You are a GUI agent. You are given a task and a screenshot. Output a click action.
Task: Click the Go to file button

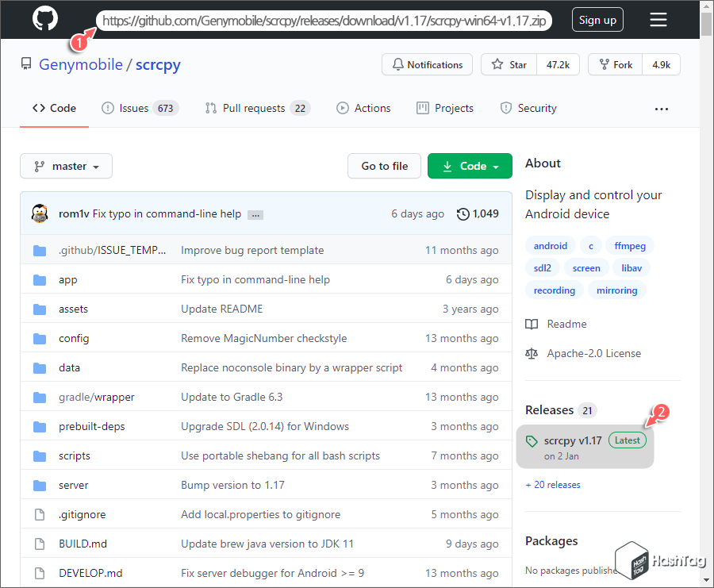(x=384, y=166)
